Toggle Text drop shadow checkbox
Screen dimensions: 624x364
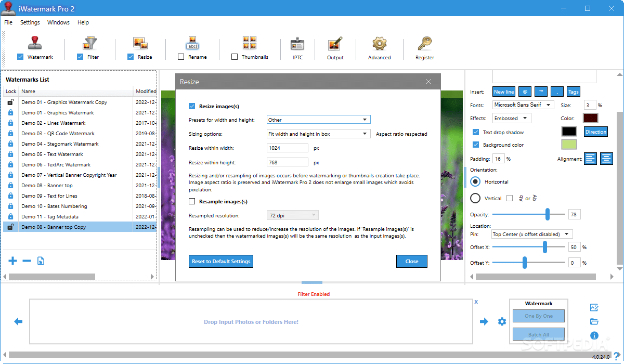click(476, 132)
